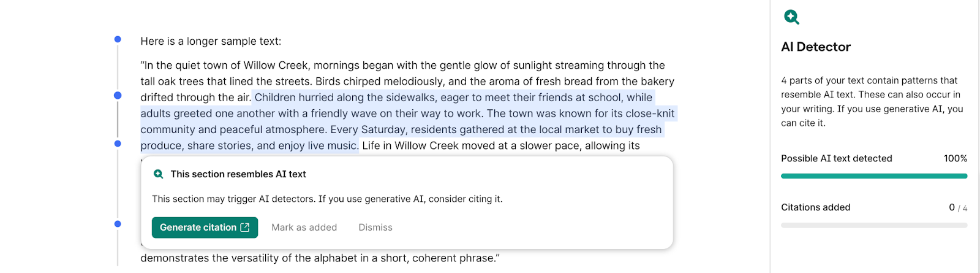The width and height of the screenshot is (980, 273).
Task: Click the 'This section resembles AI text' title
Action: (x=238, y=174)
